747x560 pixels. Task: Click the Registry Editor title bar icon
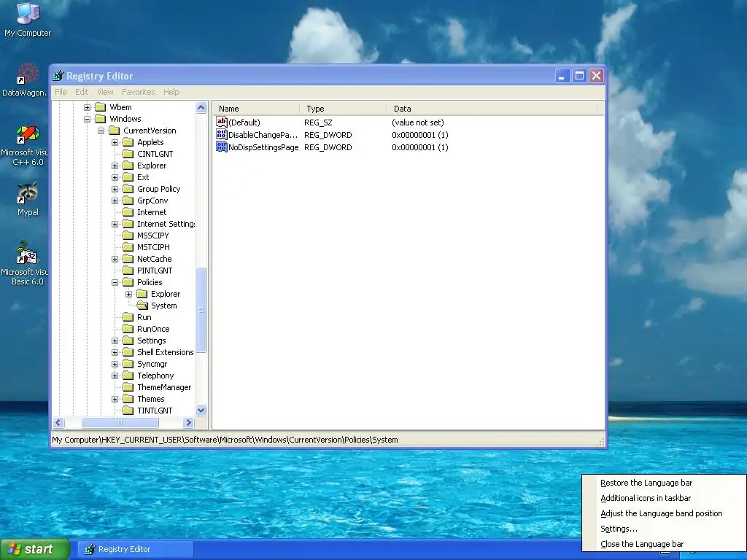(x=58, y=76)
